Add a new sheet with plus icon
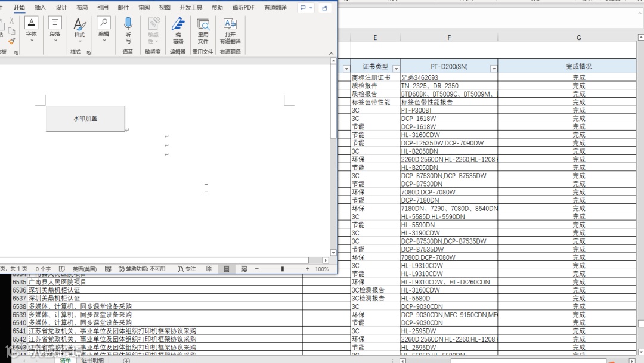 point(126,361)
